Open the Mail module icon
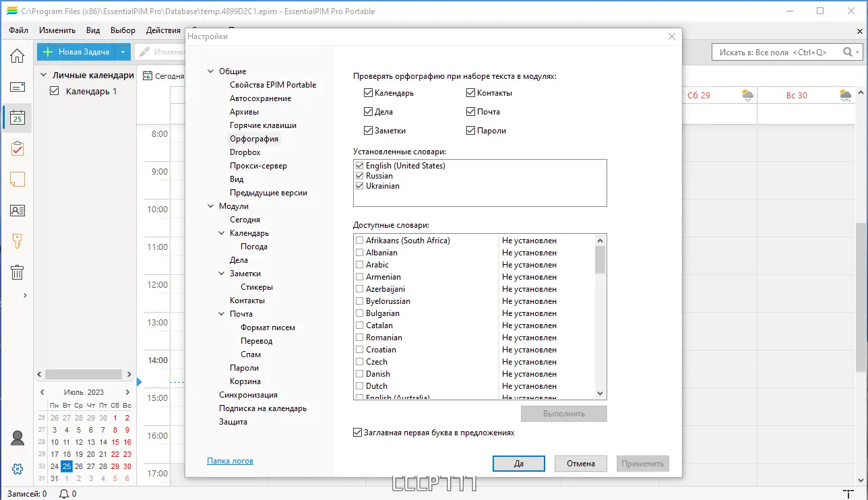 pyautogui.click(x=17, y=87)
